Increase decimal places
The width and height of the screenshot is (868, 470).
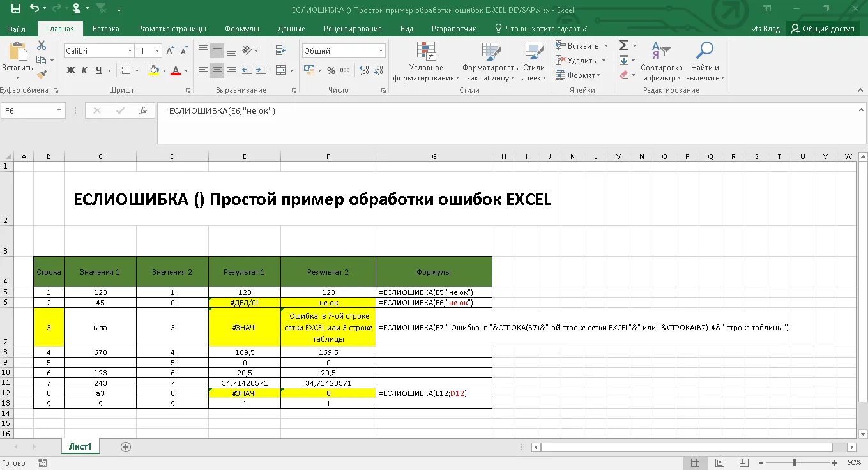(365, 70)
